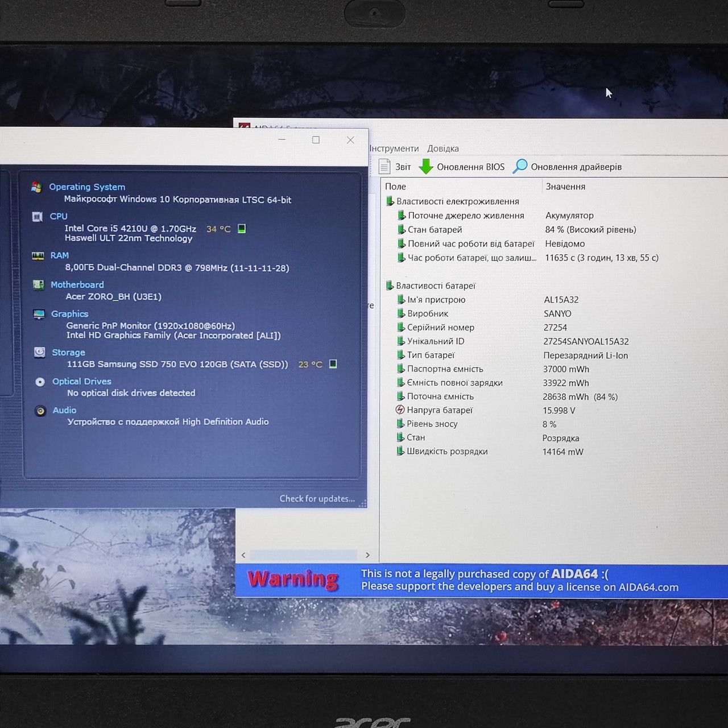Open the Check for updates link
The height and width of the screenshot is (728, 728).
[317, 499]
